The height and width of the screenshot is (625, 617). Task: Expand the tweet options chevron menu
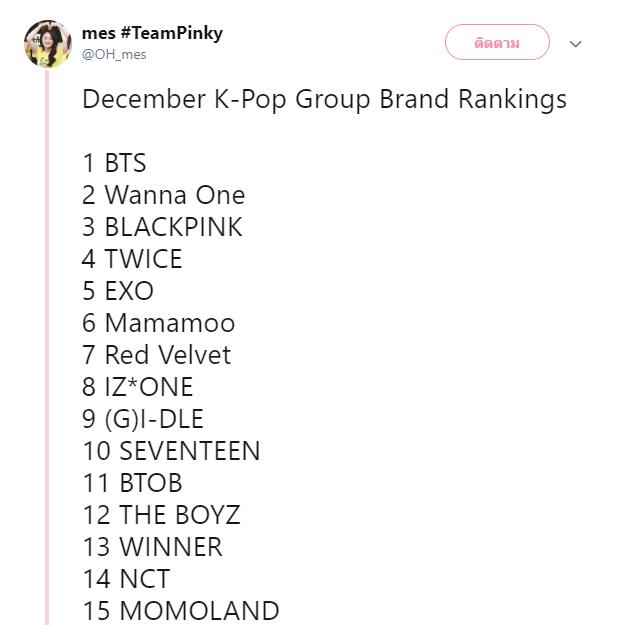point(575,43)
